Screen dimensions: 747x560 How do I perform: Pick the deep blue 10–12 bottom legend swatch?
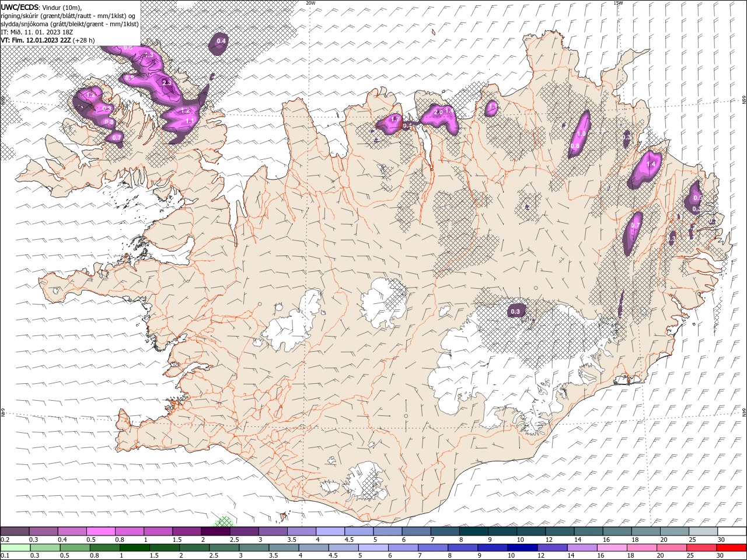pos(522,548)
